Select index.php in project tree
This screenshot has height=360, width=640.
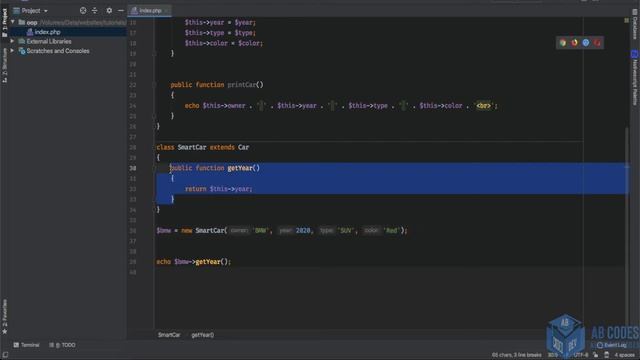coord(47,32)
